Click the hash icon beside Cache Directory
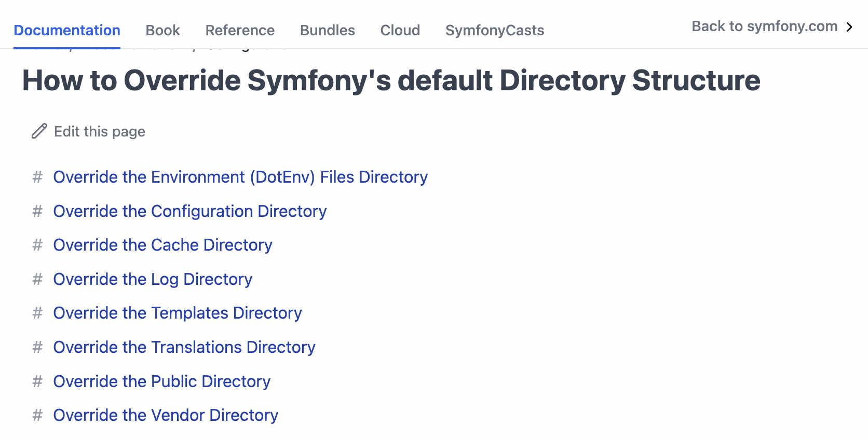This screenshot has height=439, width=868. [37, 245]
